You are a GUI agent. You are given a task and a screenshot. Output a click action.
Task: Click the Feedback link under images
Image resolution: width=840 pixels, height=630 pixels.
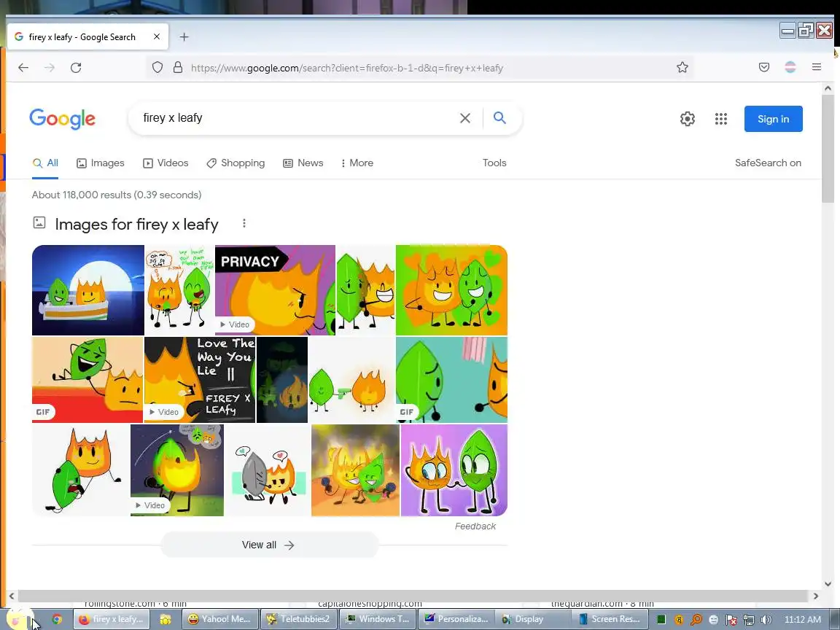click(475, 526)
